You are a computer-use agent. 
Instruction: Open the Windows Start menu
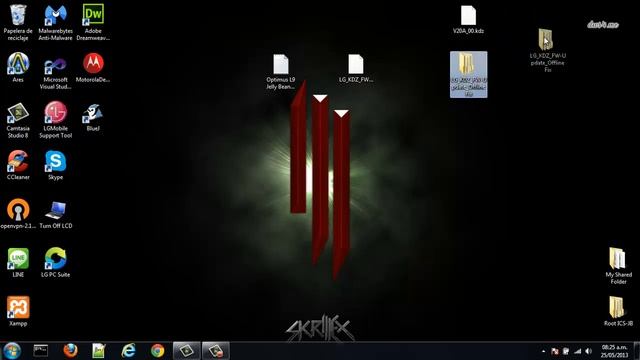(x=12, y=351)
